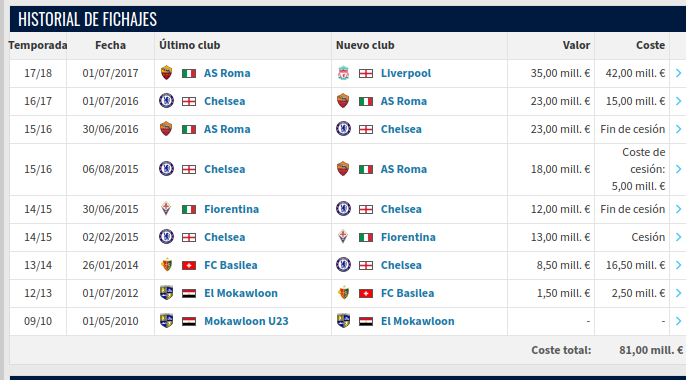The image size is (686, 380).
Task: Open Fiorentina link in the 02/02/2015 row
Action: tap(408, 237)
